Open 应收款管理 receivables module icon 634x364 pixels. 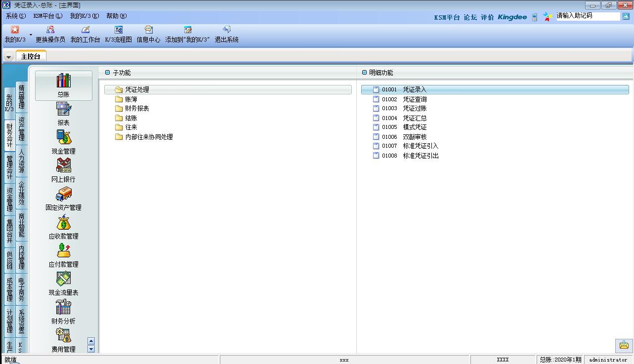pos(63,223)
